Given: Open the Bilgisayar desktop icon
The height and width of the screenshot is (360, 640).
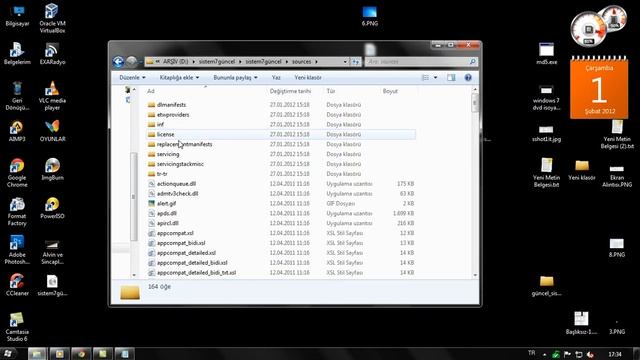Looking at the screenshot, I should click(17, 15).
